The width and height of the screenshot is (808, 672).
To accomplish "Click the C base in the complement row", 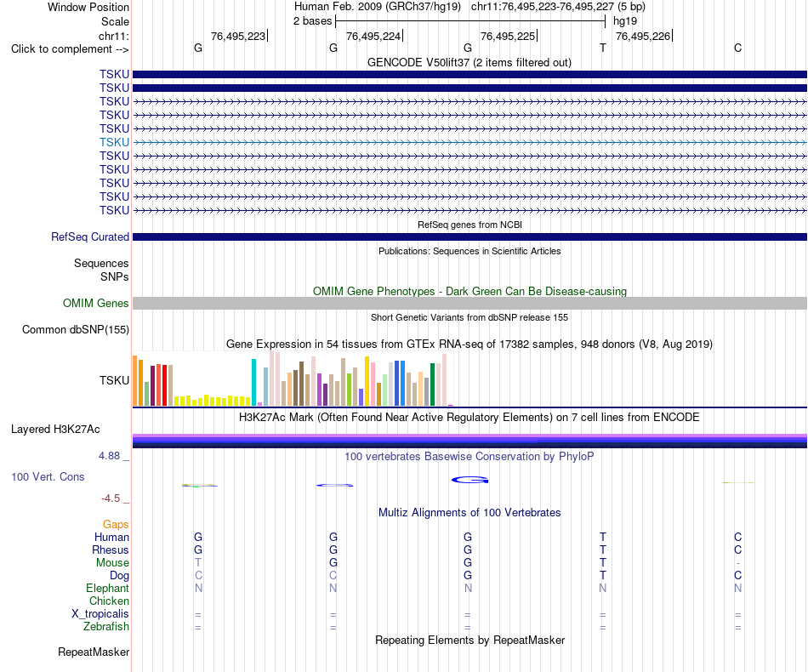I will (738, 48).
